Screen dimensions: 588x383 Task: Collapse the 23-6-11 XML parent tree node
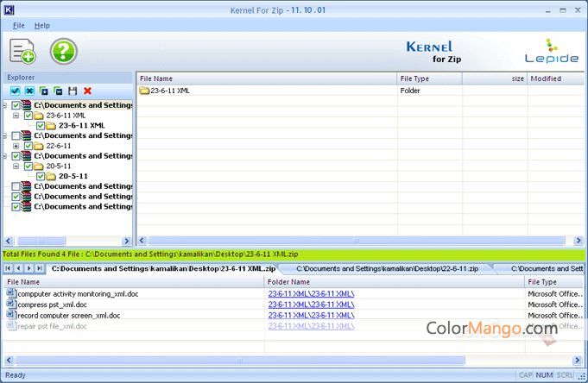[x=16, y=116]
